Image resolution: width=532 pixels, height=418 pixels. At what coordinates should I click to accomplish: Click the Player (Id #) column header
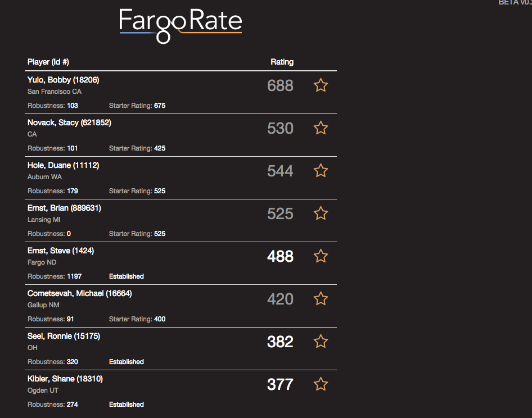point(48,62)
